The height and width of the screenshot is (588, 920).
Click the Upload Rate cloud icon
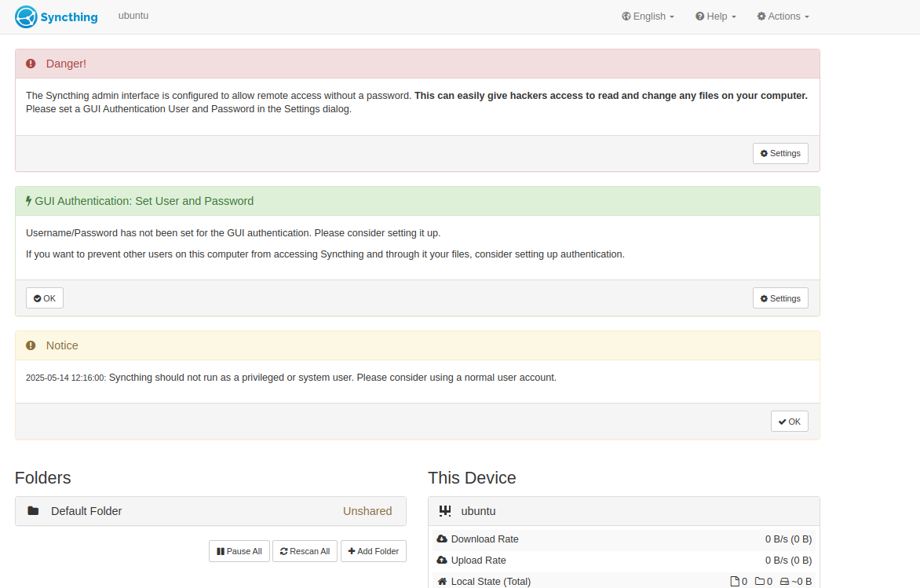tap(442, 561)
